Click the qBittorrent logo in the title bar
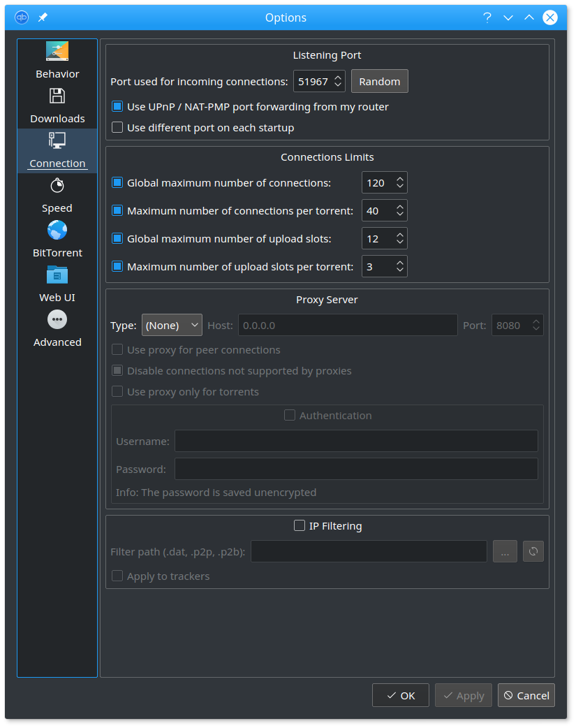This screenshot has height=728, width=576. coord(22,17)
